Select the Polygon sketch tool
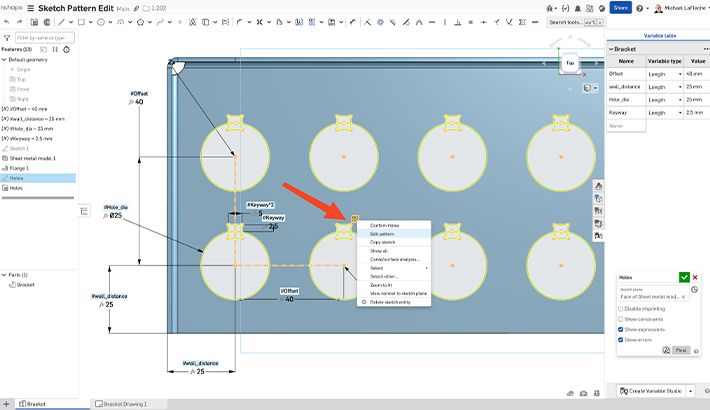Screen dimensions: 710x410 [x=140, y=22]
